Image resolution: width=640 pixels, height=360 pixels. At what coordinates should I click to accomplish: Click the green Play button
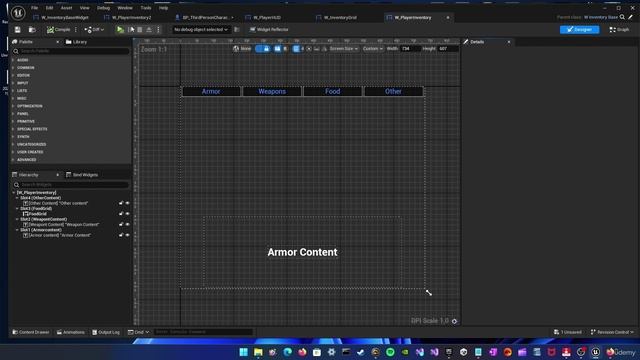(x=120, y=29)
